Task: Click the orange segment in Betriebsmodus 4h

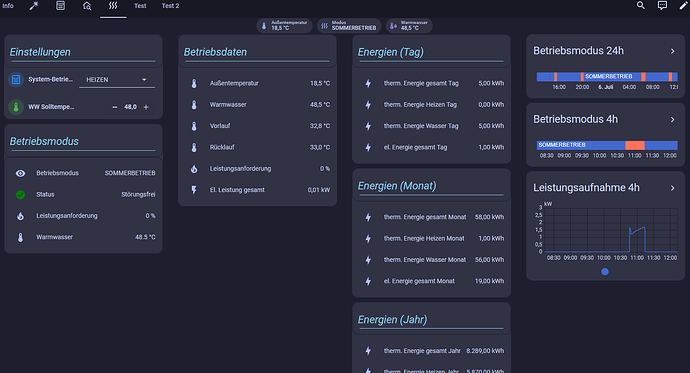Action: click(x=635, y=145)
